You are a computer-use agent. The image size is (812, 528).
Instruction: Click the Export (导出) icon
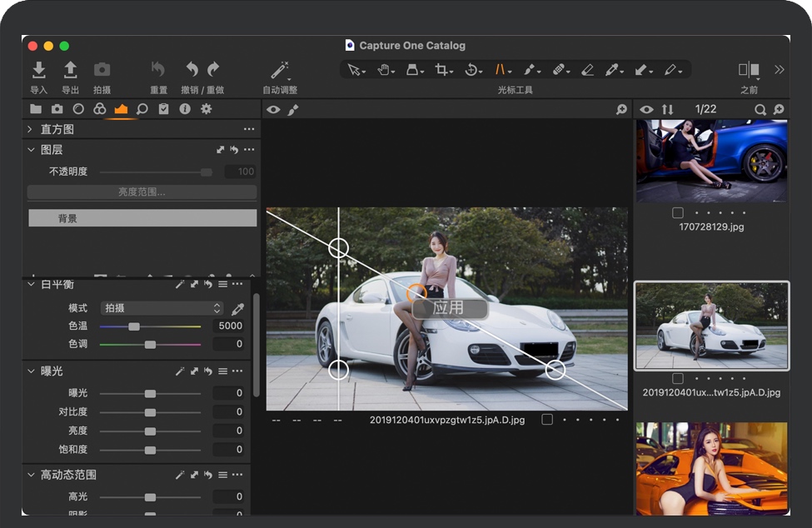pos(71,70)
